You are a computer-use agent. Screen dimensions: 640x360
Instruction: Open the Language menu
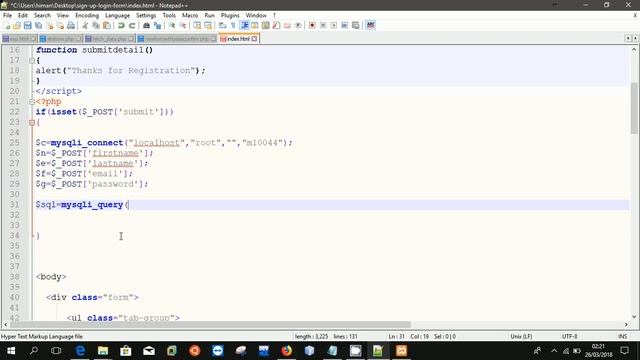(x=118, y=15)
